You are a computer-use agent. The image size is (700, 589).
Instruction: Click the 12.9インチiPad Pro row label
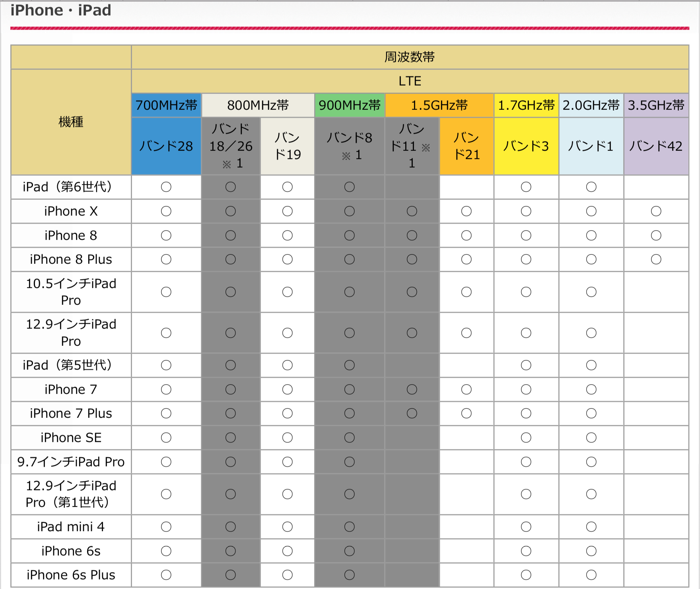click(x=71, y=333)
